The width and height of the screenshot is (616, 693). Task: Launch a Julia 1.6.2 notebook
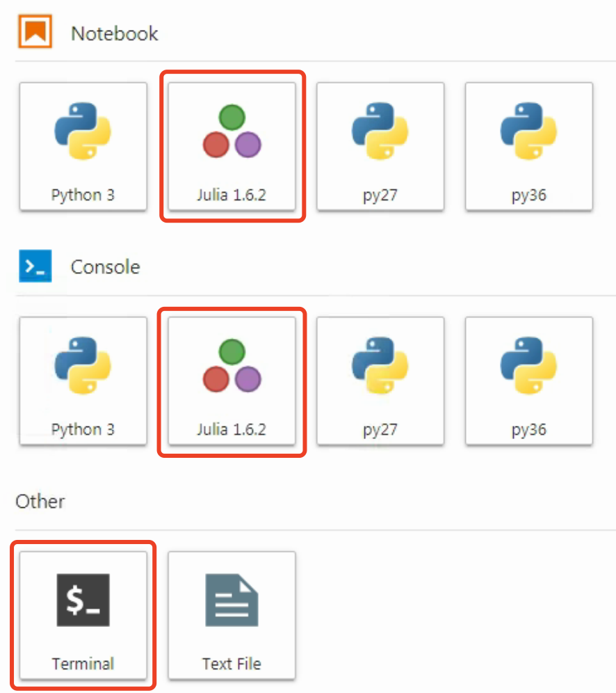pyautogui.click(x=232, y=146)
